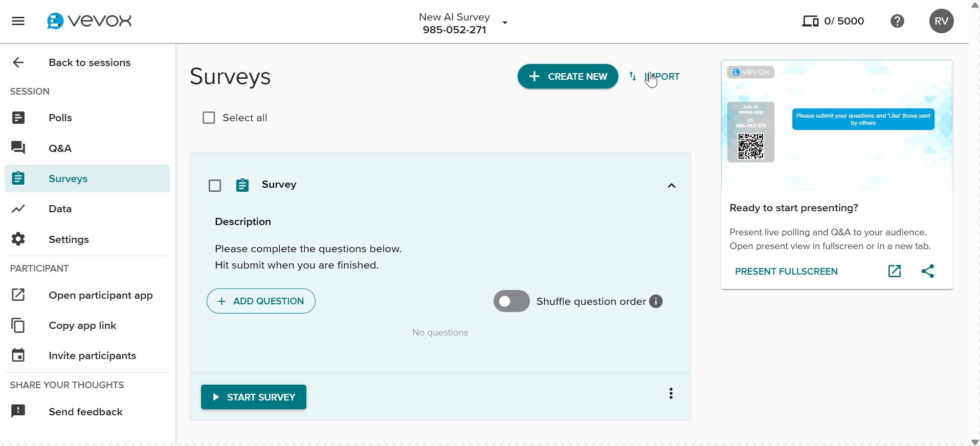The height and width of the screenshot is (446, 980).
Task: Choose Send feedback option
Action: point(85,412)
